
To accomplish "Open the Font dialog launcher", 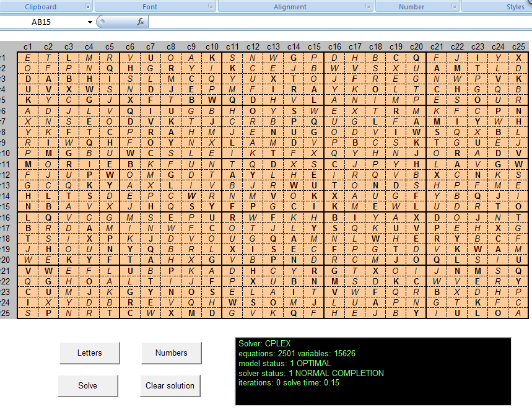I will tap(211, 7).
